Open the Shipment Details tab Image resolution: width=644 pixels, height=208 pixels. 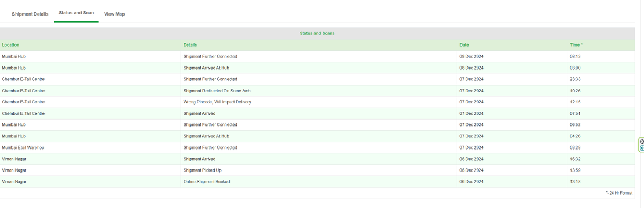point(30,14)
